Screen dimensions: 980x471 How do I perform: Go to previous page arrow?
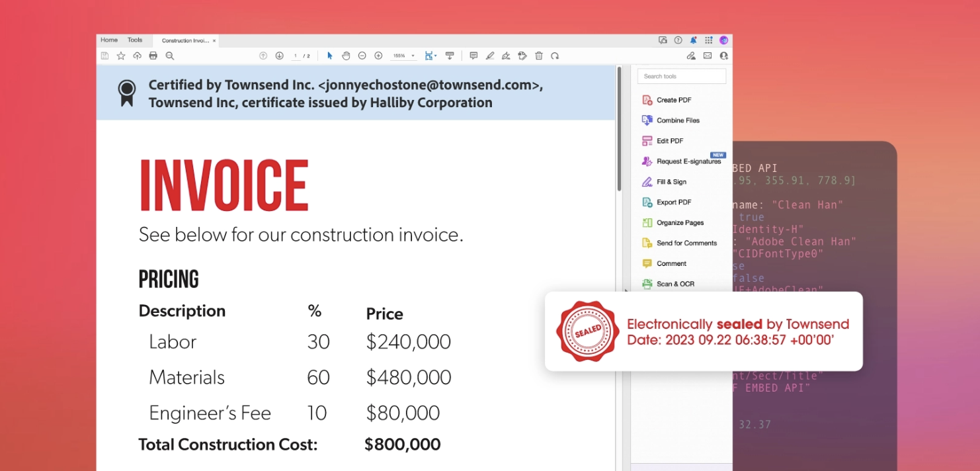(x=263, y=56)
